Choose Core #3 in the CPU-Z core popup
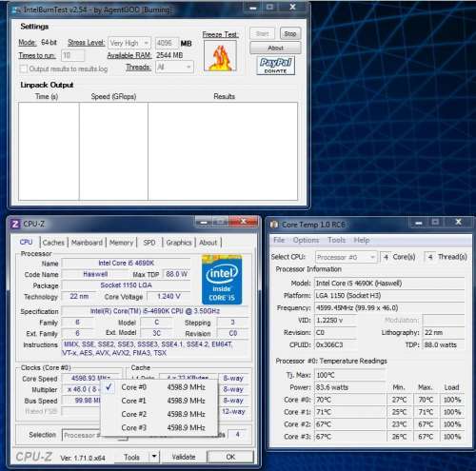The image size is (476, 471). 159,428
